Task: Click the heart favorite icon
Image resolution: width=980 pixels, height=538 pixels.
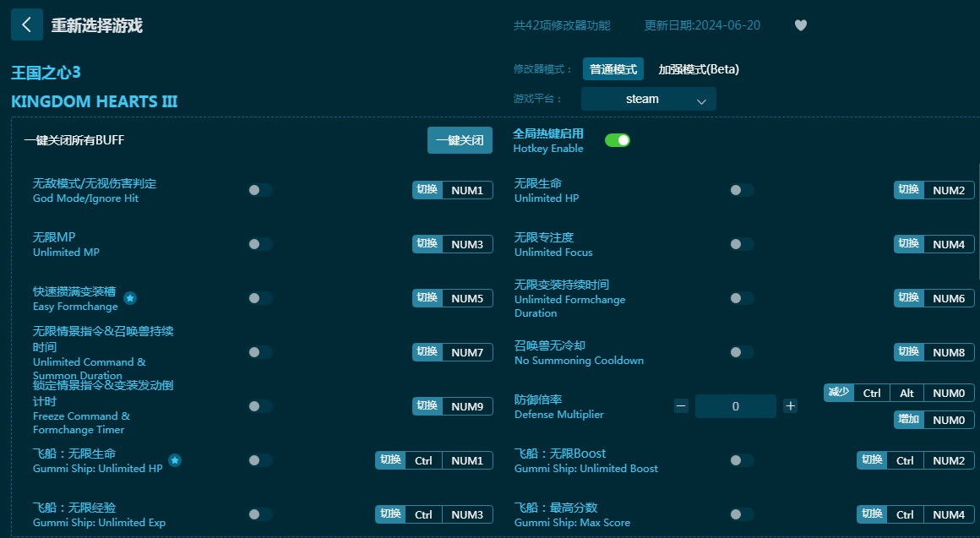Action: click(x=801, y=25)
